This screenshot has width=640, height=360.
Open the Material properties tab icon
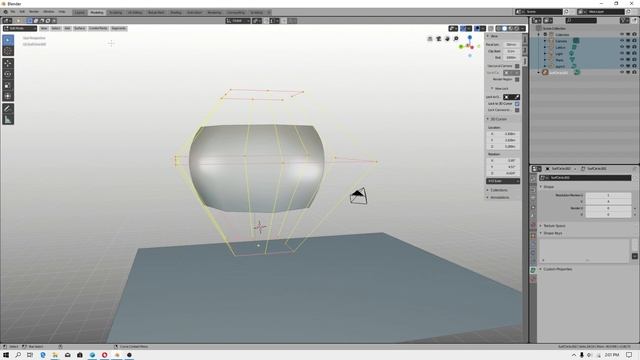coord(533,280)
